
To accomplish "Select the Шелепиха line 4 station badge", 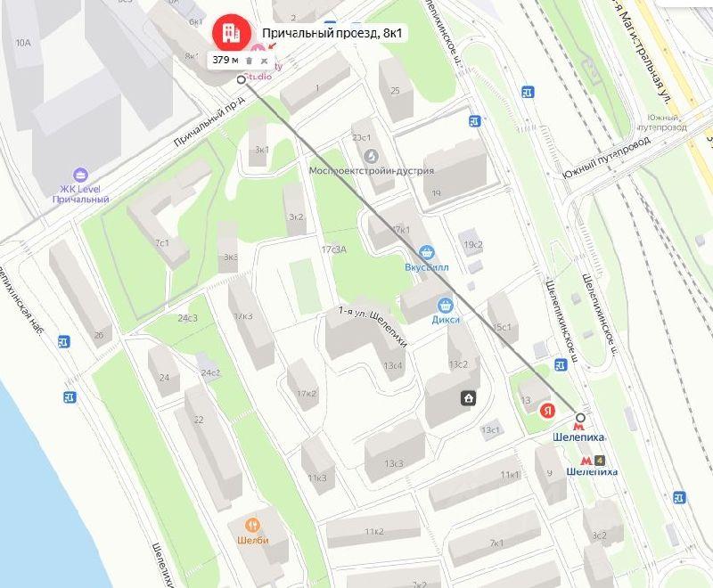I will 600,461.
